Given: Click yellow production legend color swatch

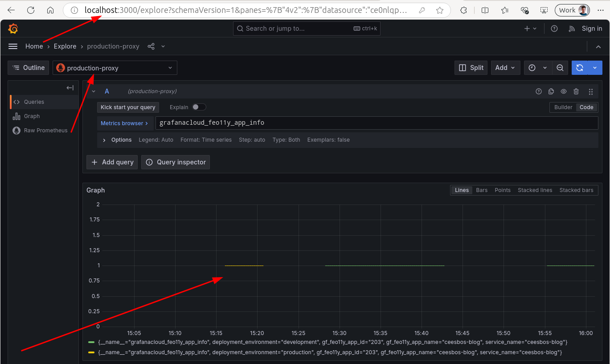Looking at the screenshot, I should 91,352.
